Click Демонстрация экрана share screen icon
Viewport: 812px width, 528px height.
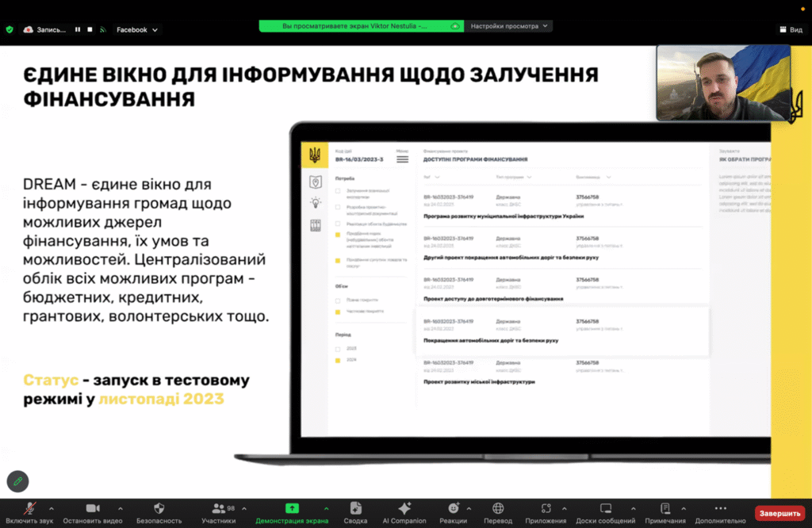(x=292, y=508)
